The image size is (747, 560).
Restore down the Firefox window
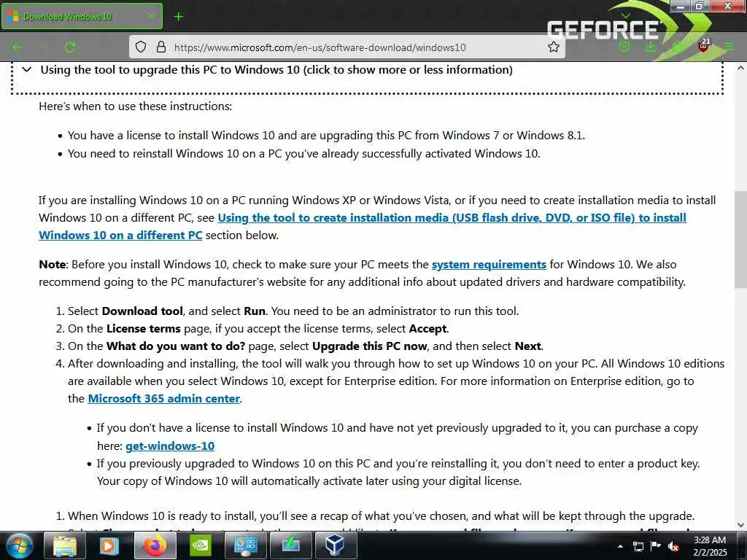[700, 6]
